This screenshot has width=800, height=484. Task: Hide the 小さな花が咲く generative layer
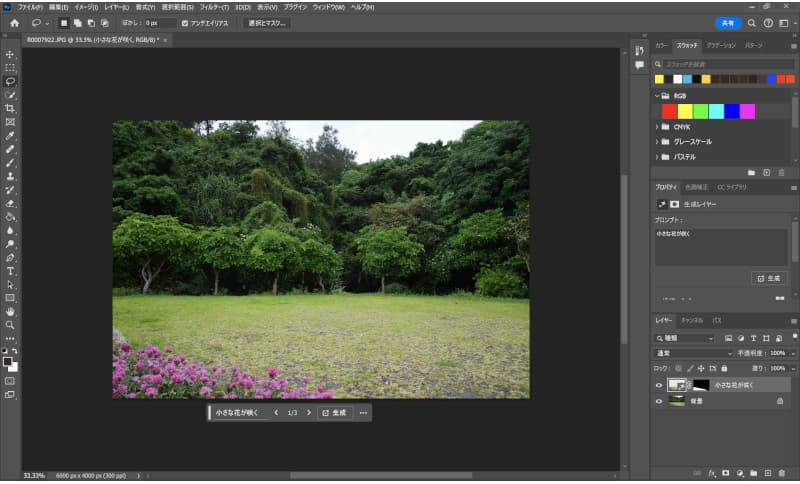[x=658, y=385]
